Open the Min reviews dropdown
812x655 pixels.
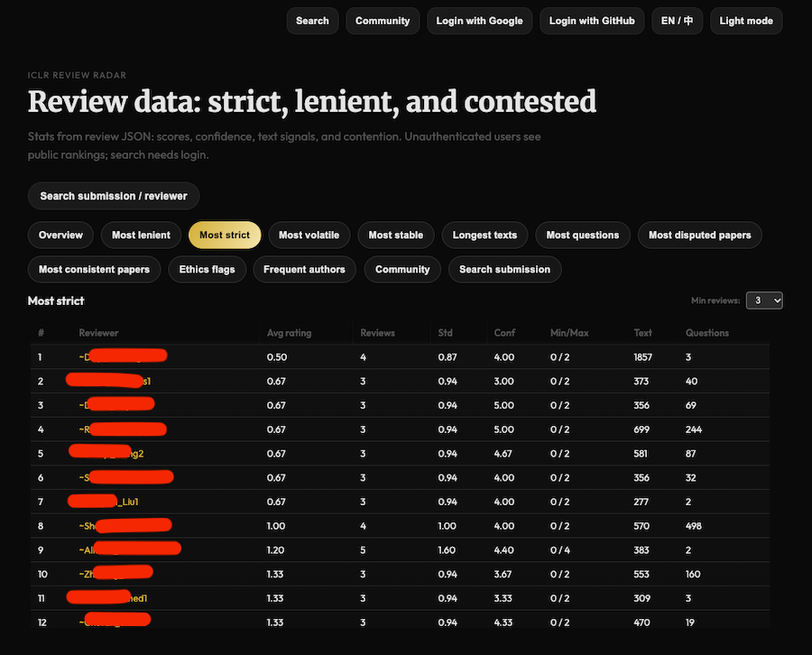[x=763, y=300]
